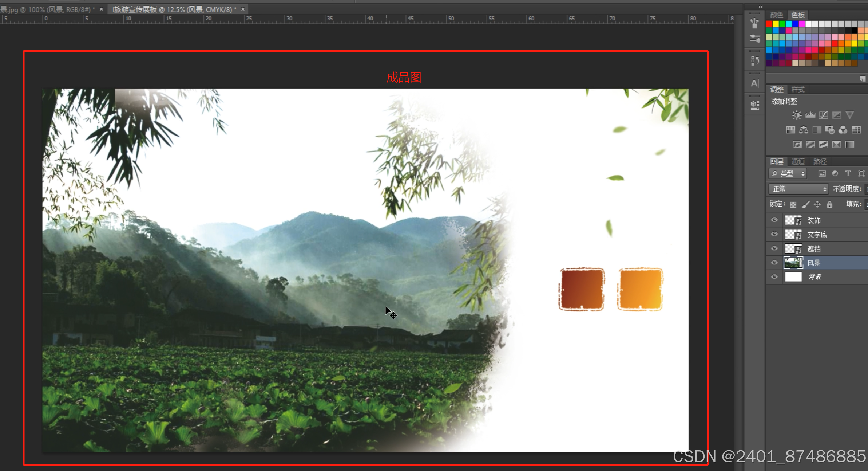868x471 pixels.
Task: Add a Photo Filter adjustment
Action: click(830, 130)
